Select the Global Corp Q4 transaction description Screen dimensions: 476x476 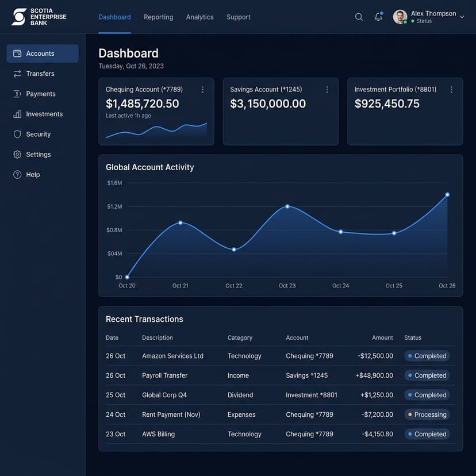(x=164, y=395)
